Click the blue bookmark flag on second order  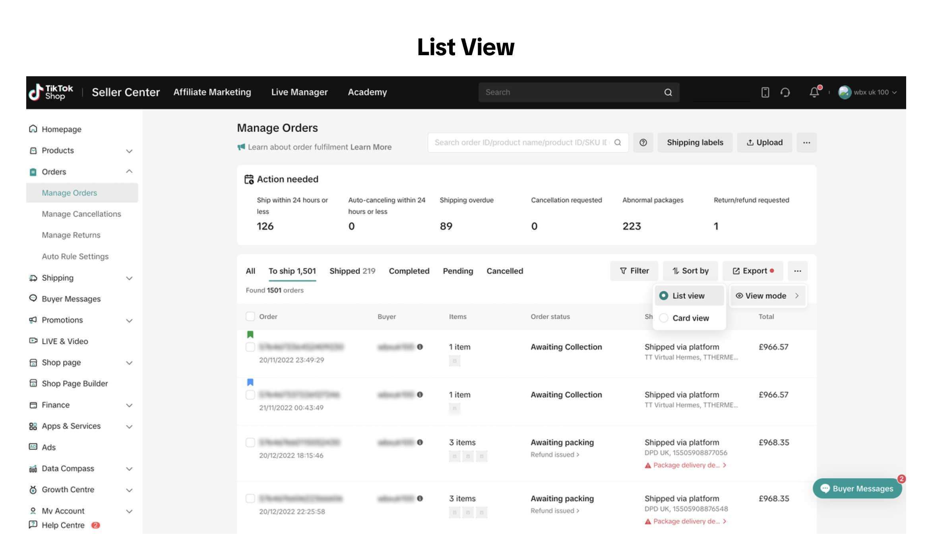tap(250, 382)
